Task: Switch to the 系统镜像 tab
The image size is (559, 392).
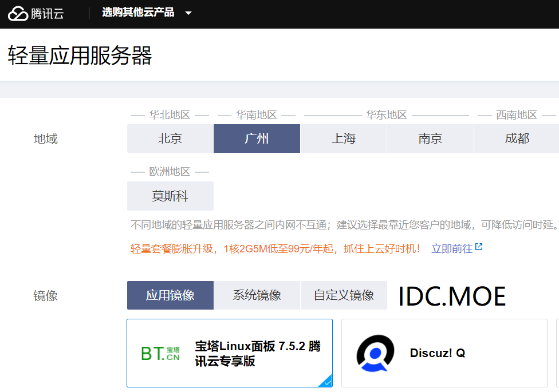Action: click(257, 295)
